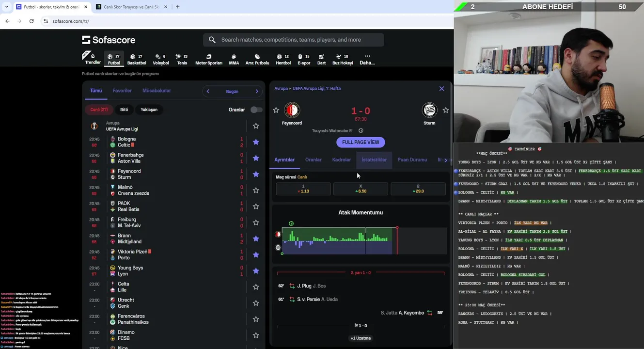
Task: Open the Tenis sport category
Action: (x=182, y=59)
